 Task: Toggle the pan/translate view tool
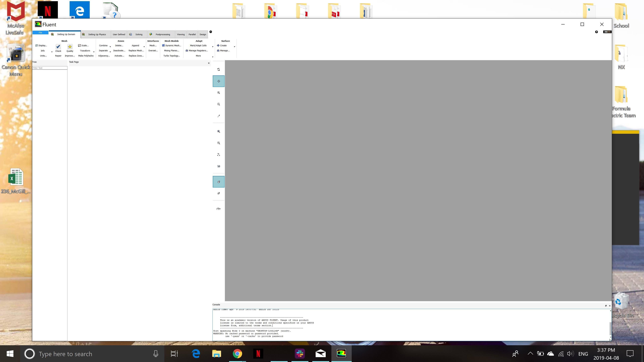pyautogui.click(x=219, y=81)
